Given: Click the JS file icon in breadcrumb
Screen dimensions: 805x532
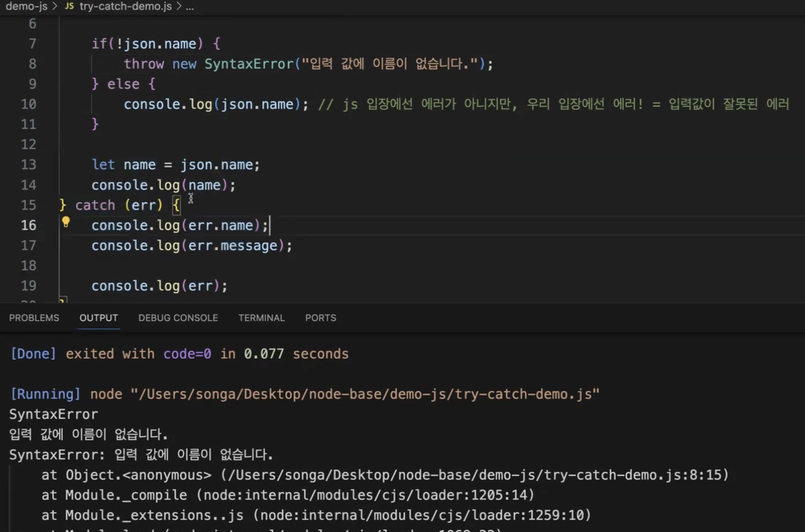Looking at the screenshot, I should [x=69, y=6].
